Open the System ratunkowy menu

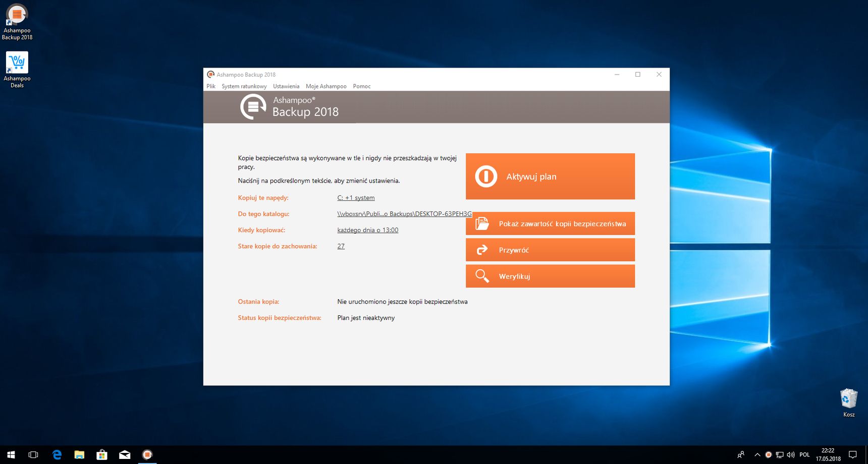pos(244,86)
